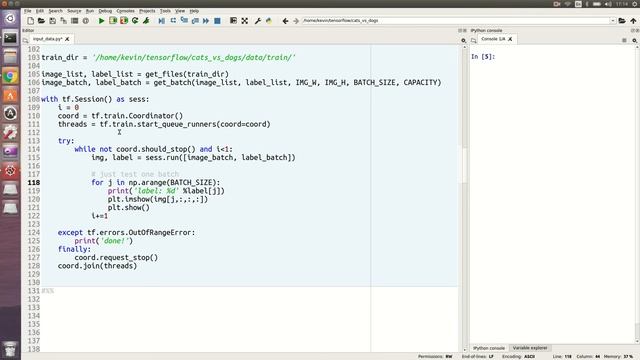Image resolution: width=640 pixels, height=360 pixels.
Task: Click the Save all files icon
Action: (x=63, y=20)
